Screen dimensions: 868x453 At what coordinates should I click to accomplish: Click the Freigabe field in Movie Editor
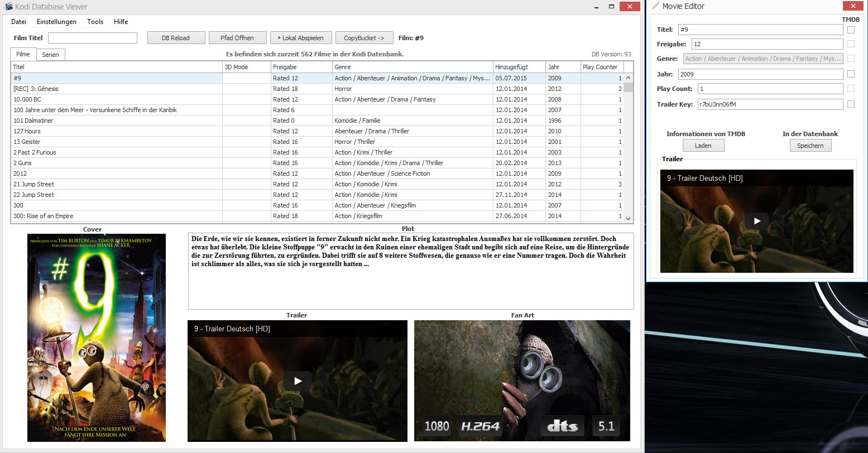(x=767, y=44)
